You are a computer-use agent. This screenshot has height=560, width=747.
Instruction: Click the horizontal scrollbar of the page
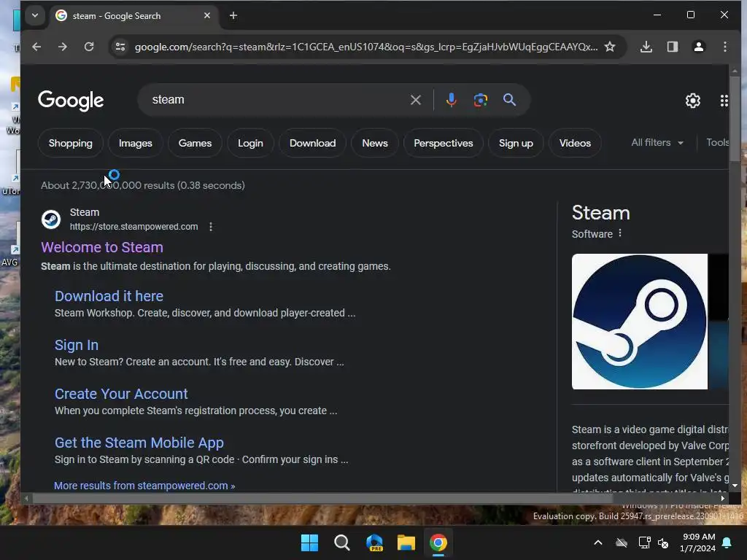(x=322, y=499)
